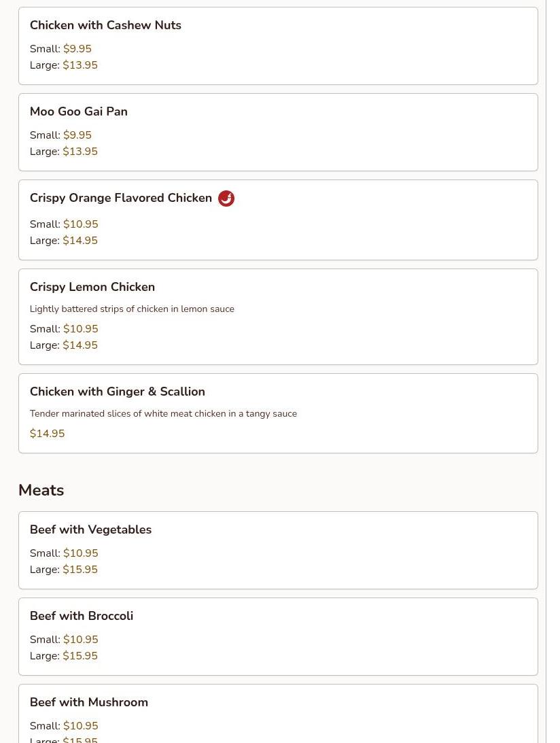Open Beef with Vegetables item
The image size is (560, 743).
tap(278, 550)
